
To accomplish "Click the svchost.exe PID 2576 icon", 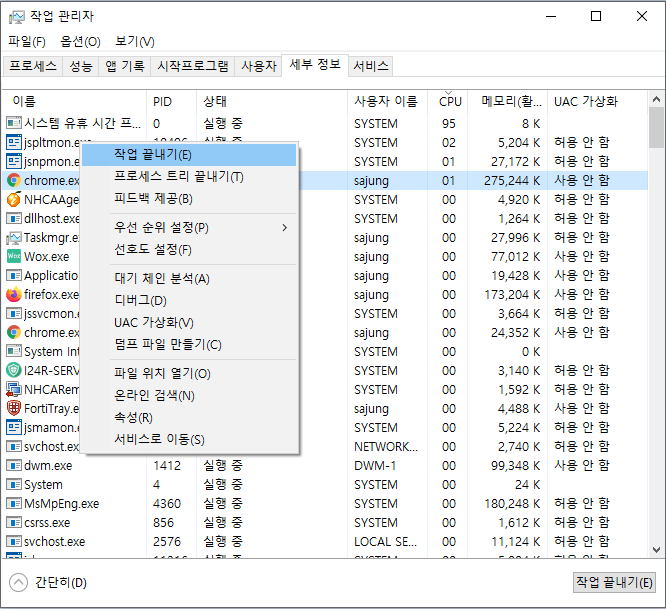I will coord(14,541).
